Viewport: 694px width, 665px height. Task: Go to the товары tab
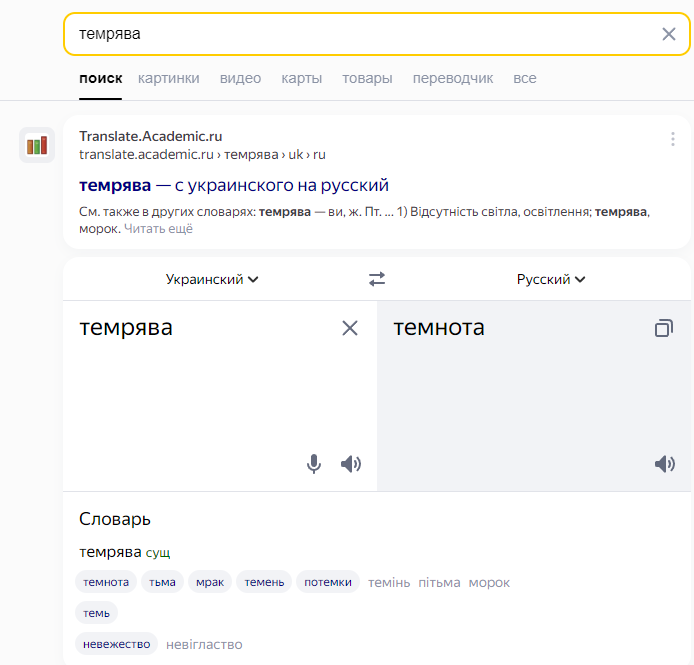(367, 78)
